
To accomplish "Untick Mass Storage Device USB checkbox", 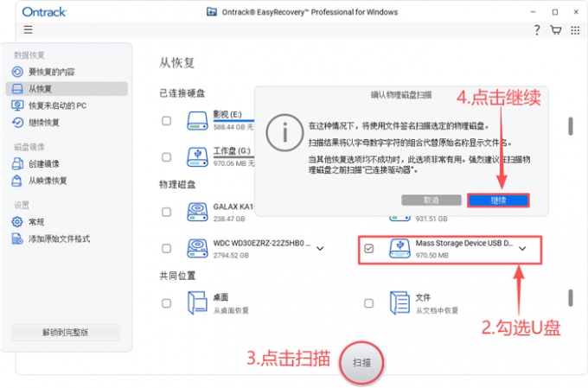I will coord(369,248).
